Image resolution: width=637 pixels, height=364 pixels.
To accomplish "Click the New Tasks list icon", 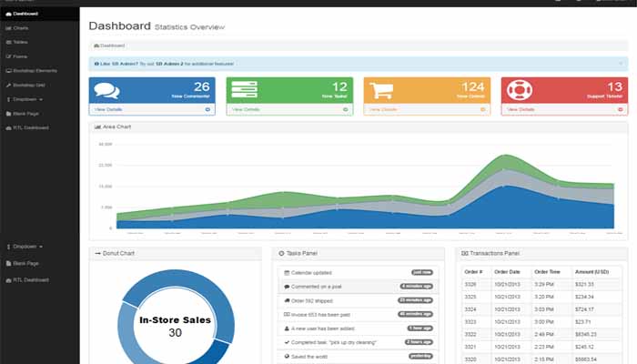I will (244, 90).
